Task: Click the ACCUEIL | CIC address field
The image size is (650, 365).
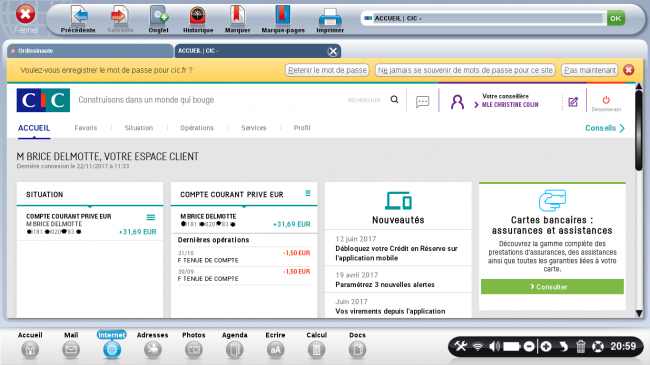Action: pos(484,18)
